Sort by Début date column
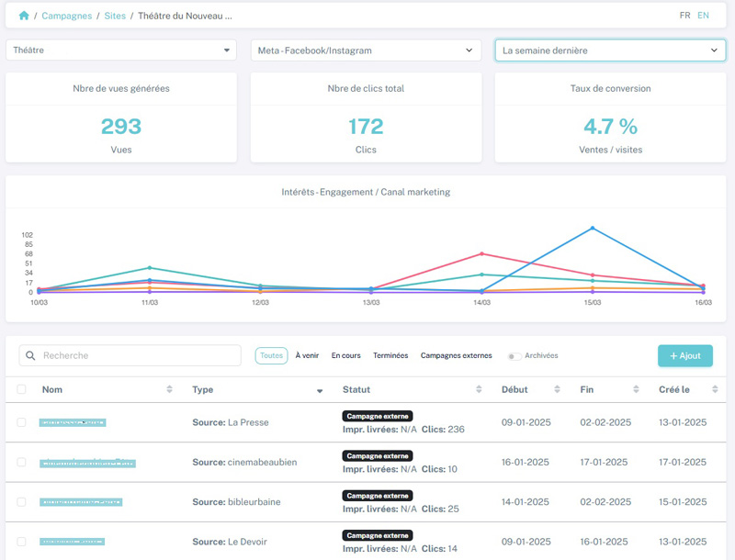 point(559,390)
